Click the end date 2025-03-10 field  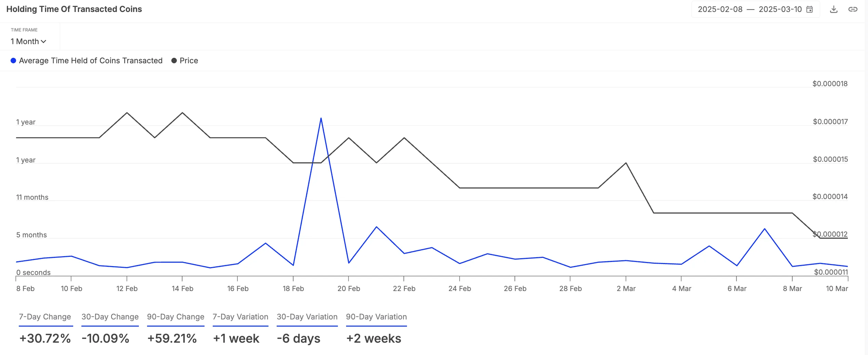pyautogui.click(x=780, y=9)
